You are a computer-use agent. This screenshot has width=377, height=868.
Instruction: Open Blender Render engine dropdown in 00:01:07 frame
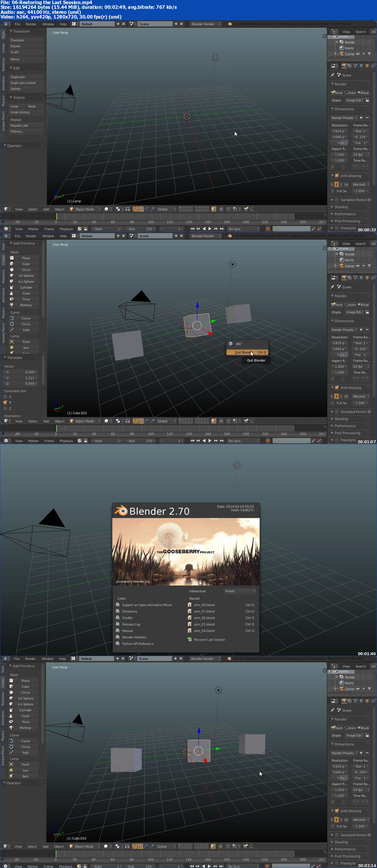(205, 236)
